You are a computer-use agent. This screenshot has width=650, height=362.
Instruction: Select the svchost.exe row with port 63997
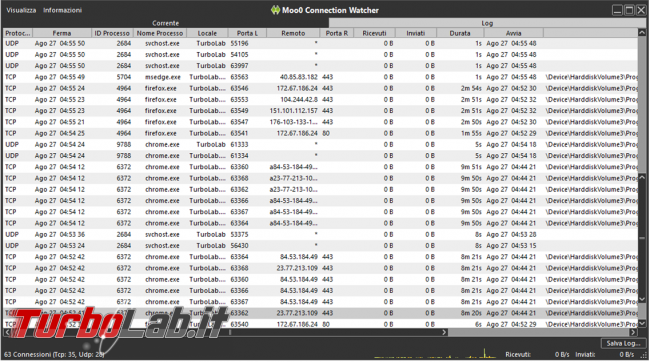tap(320, 66)
